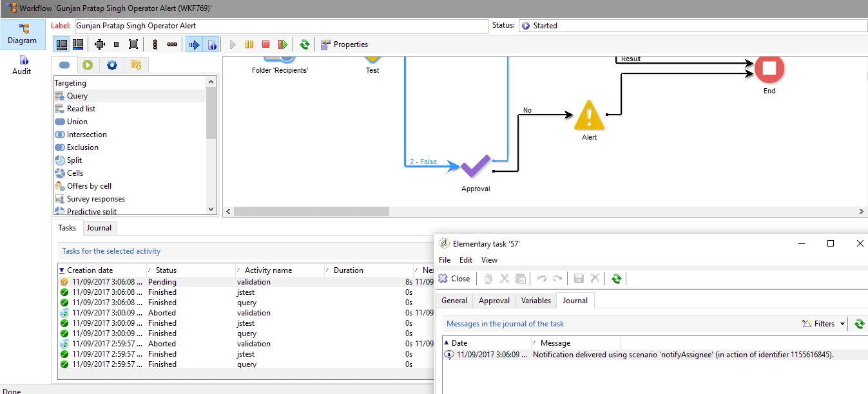Select the Exclusion activity
Viewport: 868px width, 394px height.
click(x=129, y=147)
